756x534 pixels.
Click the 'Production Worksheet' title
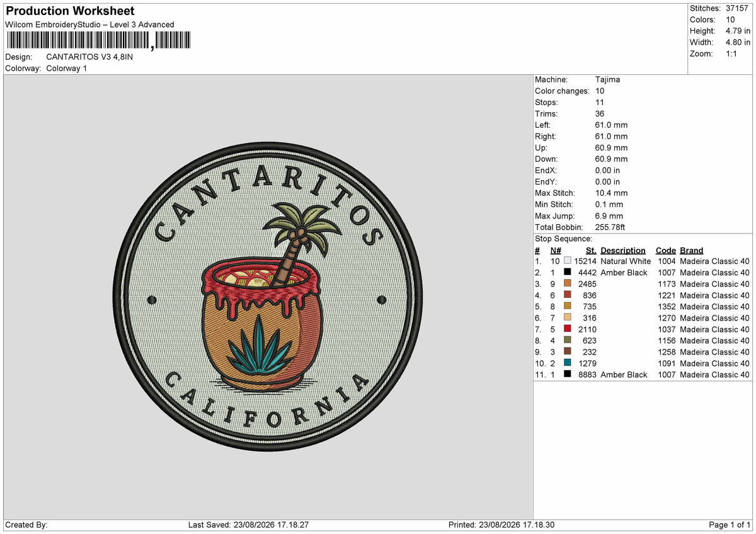[x=70, y=11]
